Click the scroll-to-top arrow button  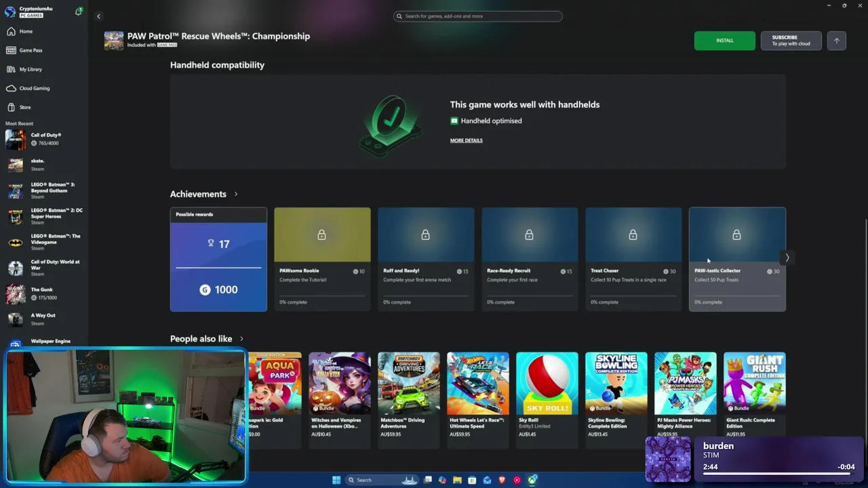[x=836, y=41]
